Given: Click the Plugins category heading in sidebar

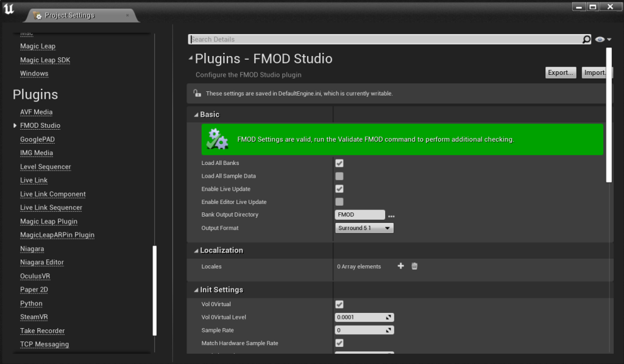Looking at the screenshot, I should [x=35, y=94].
